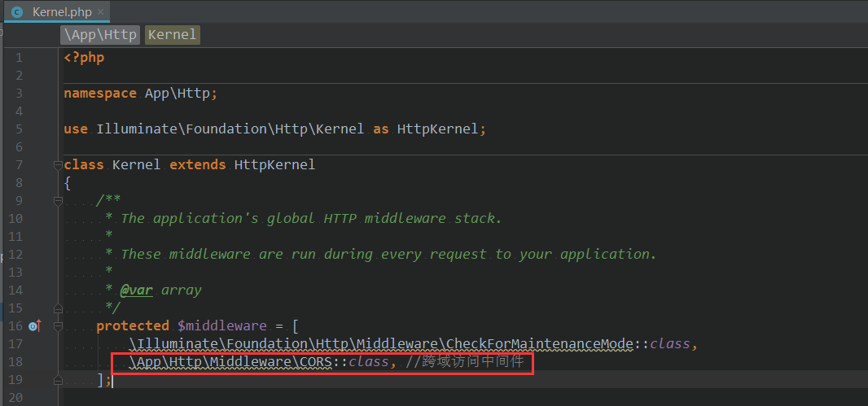Click line number 1 in the gutter
The image size is (868, 406).
coord(20,58)
